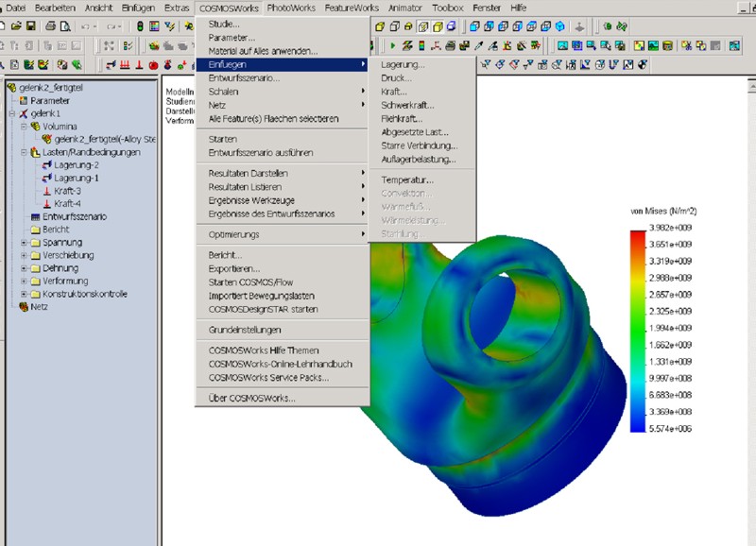The image size is (756, 546).
Task: Select Kraft-4 in the tree
Action: tap(67, 204)
